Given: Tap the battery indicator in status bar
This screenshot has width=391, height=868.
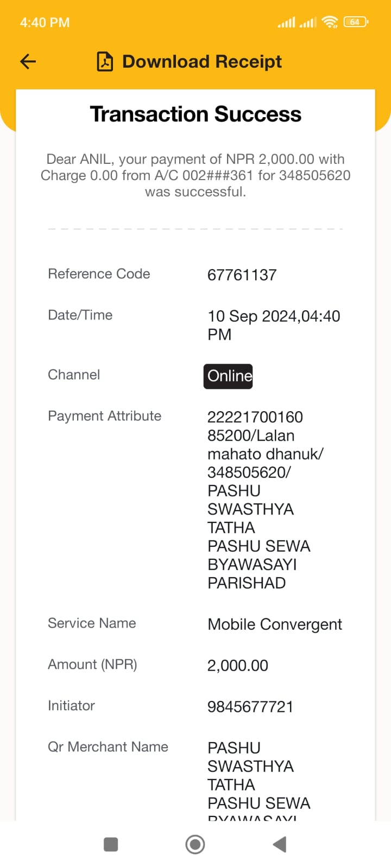Looking at the screenshot, I should point(356,22).
